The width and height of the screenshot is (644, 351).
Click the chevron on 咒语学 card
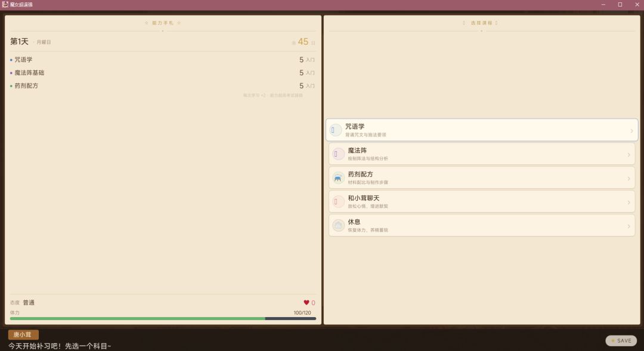point(631,131)
